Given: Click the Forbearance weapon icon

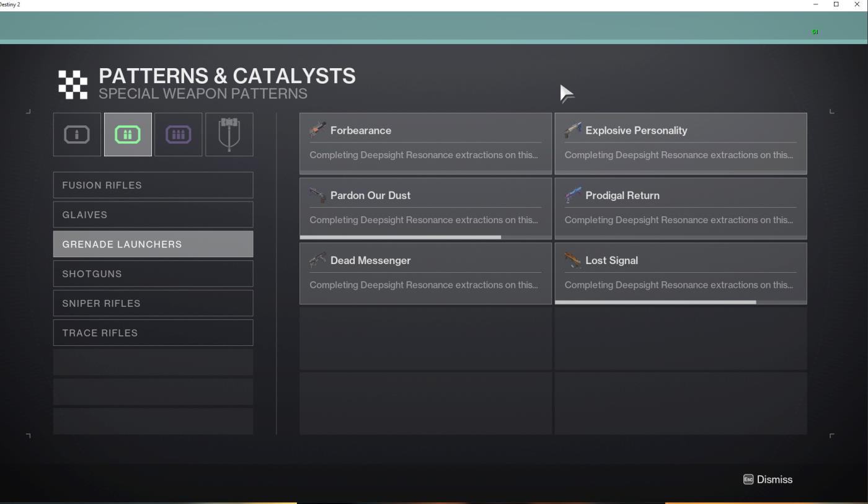Looking at the screenshot, I should coord(317,130).
